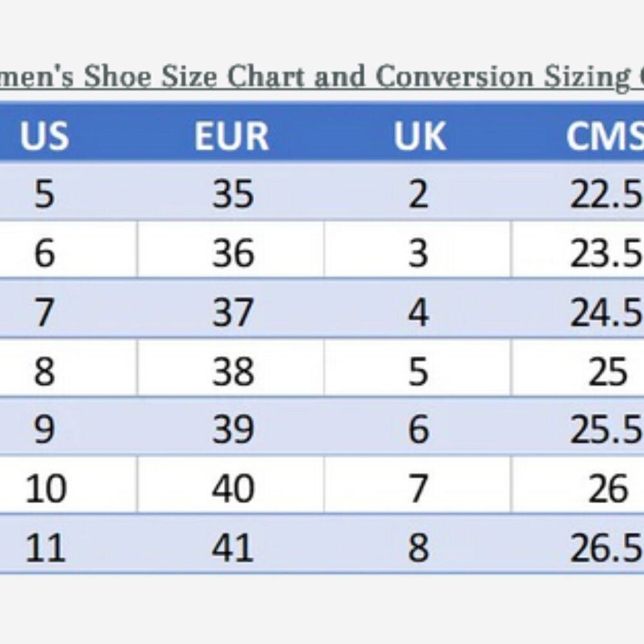Screen dimensions: 644x644
Task: Click the 23.5 centimeters cell
Action: [605, 253]
